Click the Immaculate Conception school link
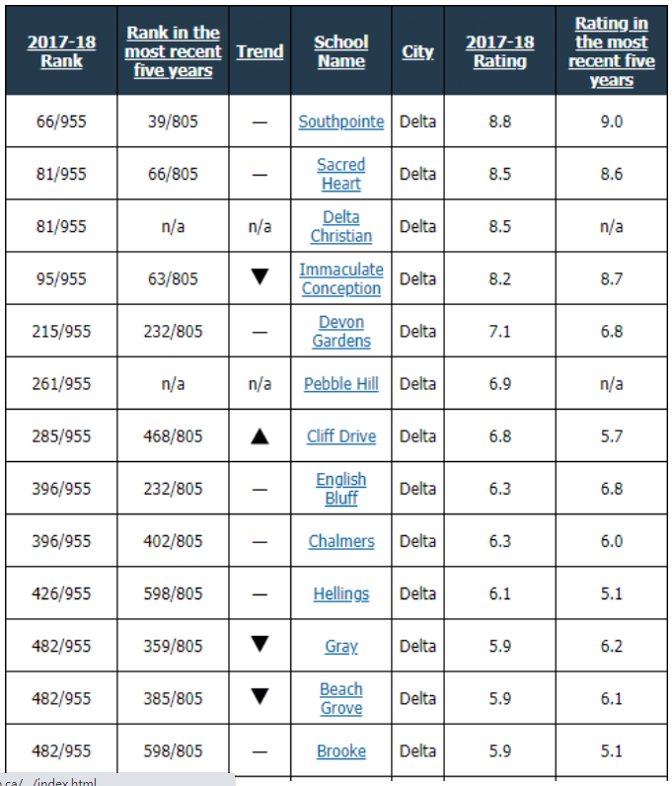This screenshot has width=672, height=786. 341,278
